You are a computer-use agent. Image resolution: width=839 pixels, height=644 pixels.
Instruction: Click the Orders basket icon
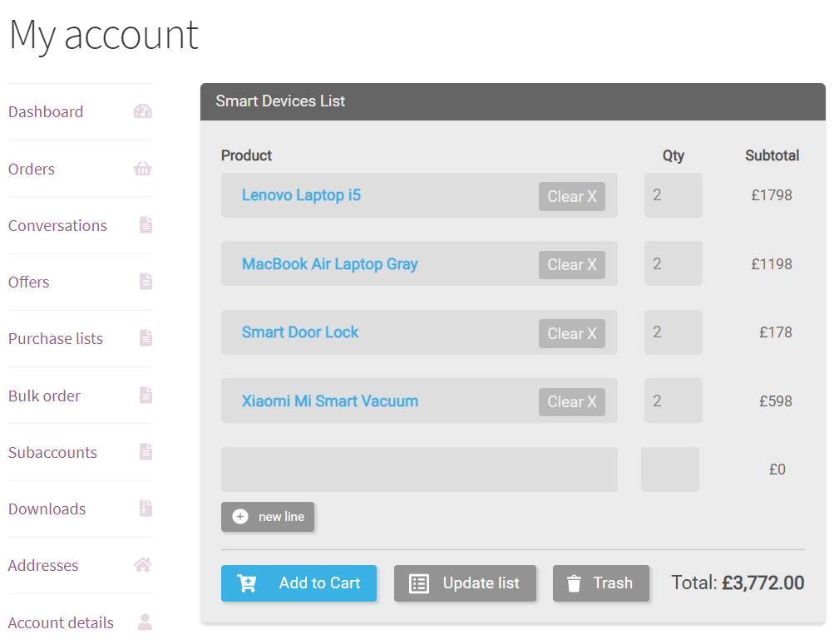[143, 169]
